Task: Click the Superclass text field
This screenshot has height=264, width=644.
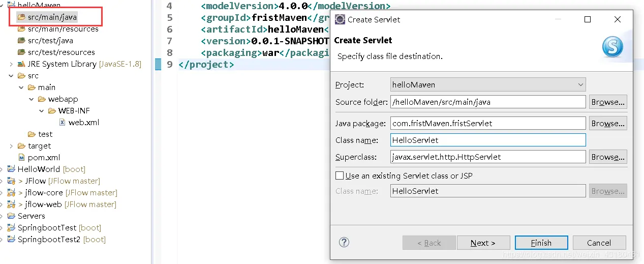Action: pyautogui.click(x=488, y=157)
